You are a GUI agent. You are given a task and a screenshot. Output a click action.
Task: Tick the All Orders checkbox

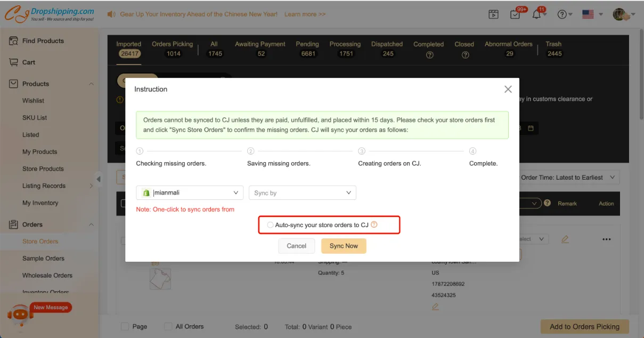(x=168, y=326)
